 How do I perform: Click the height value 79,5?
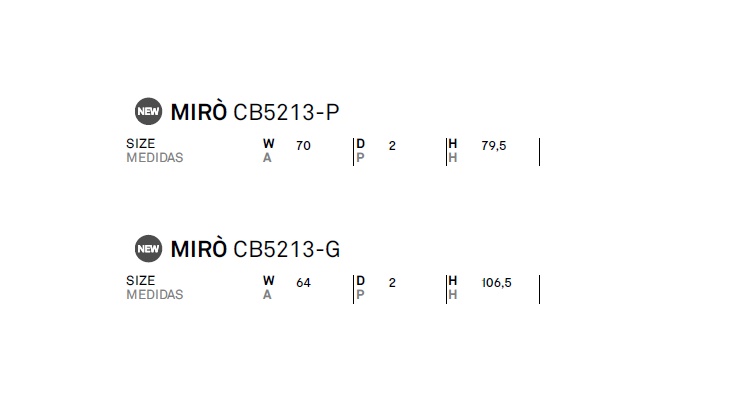point(493,146)
